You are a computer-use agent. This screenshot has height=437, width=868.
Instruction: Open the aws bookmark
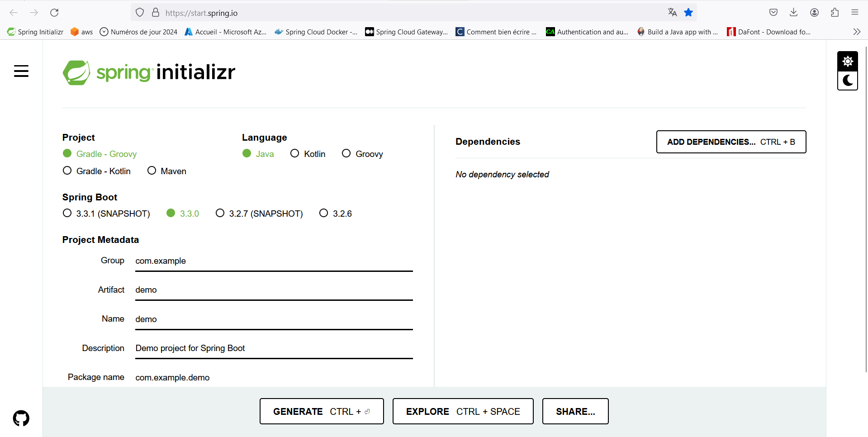(x=82, y=32)
